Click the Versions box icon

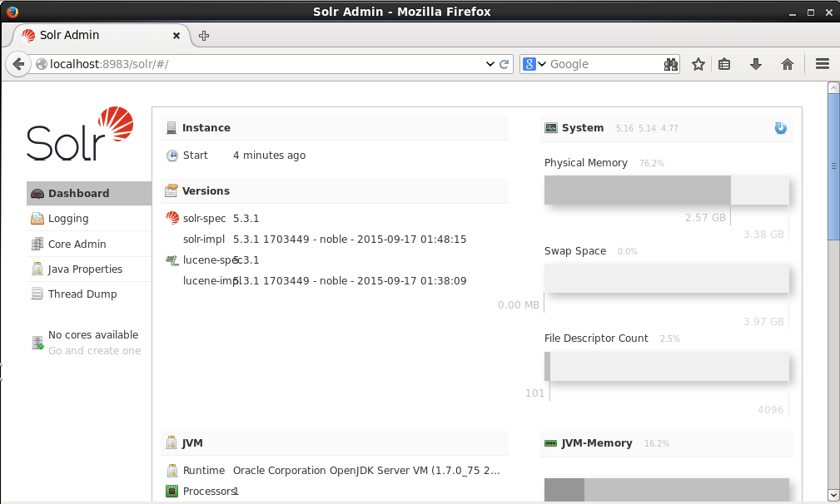(171, 190)
